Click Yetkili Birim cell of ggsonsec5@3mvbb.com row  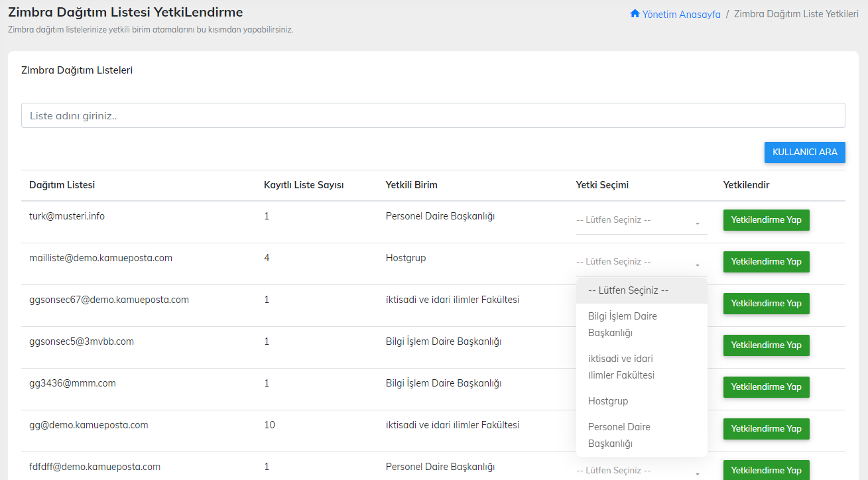pyautogui.click(x=443, y=341)
